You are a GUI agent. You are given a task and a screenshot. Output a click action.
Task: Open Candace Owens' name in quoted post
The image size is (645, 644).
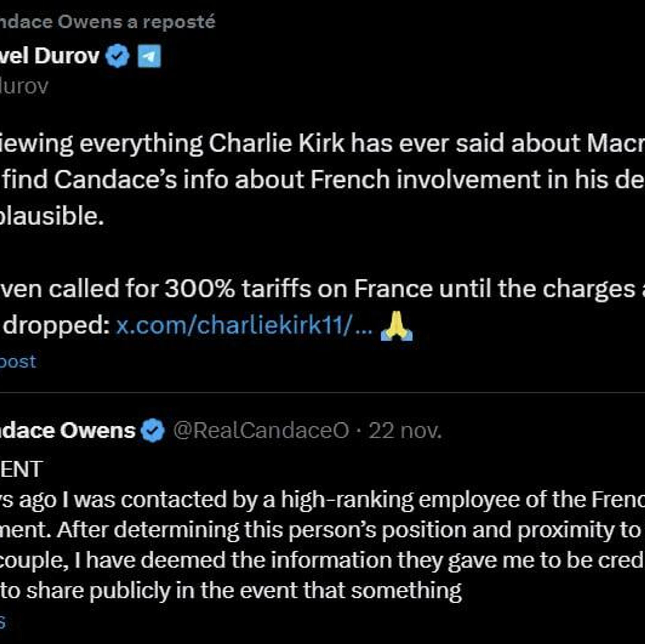click(67, 431)
